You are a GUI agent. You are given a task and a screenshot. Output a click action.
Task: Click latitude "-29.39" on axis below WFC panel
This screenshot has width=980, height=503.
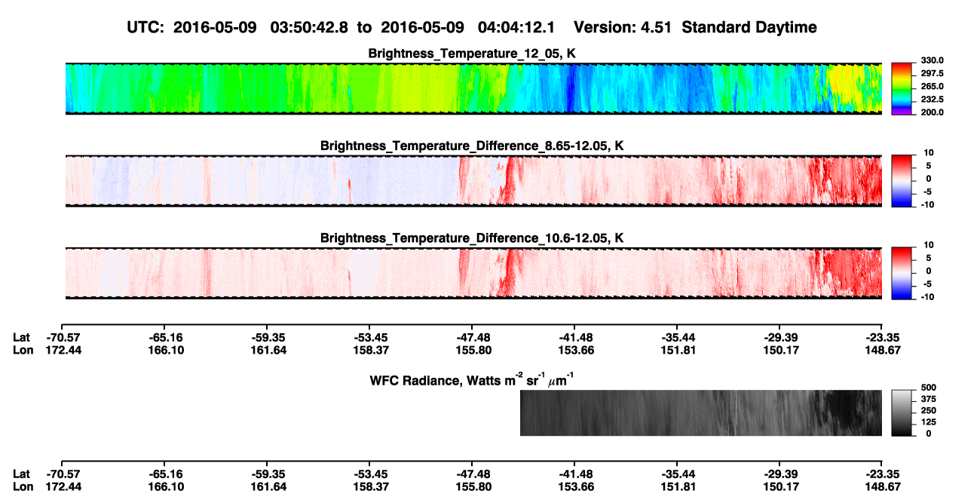pos(780,474)
